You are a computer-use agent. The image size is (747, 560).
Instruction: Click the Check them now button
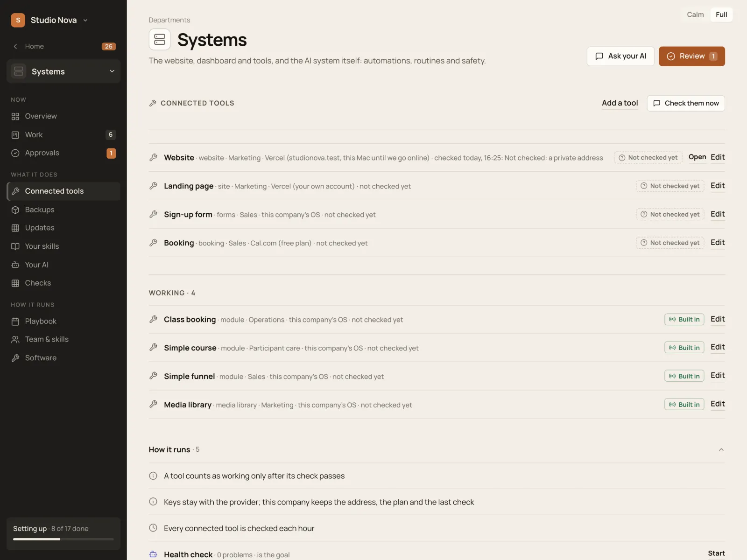pyautogui.click(x=686, y=104)
